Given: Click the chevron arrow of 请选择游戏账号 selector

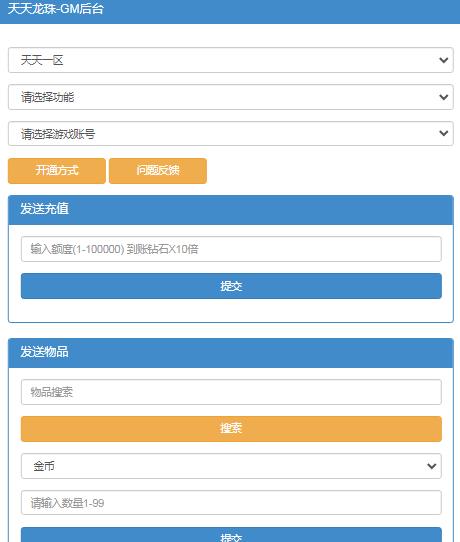Looking at the screenshot, I should [443, 133].
